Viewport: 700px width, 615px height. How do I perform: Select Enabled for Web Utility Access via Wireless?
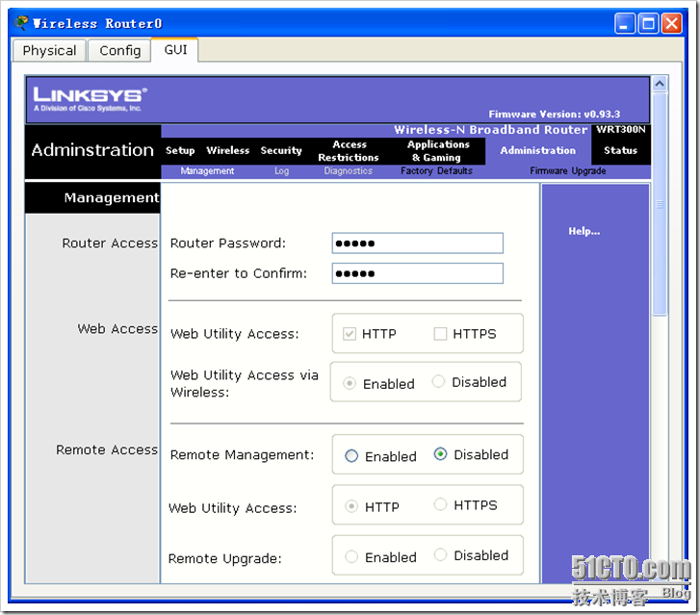350,383
